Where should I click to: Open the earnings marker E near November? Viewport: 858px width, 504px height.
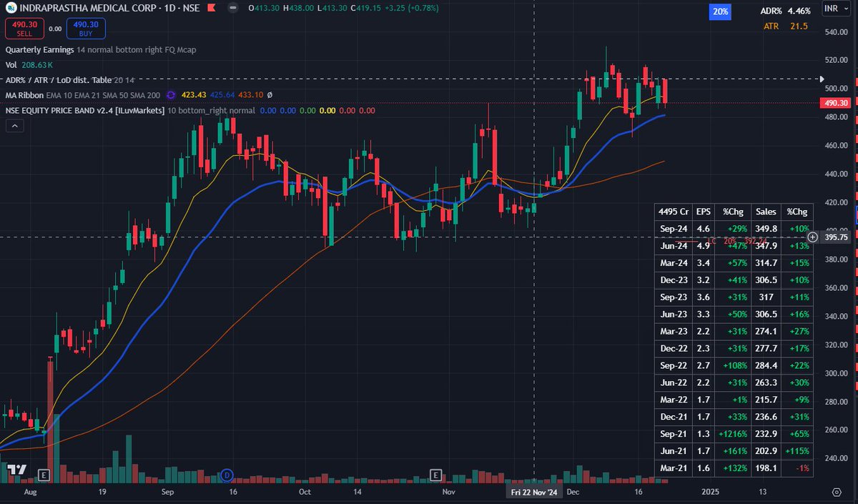[x=435, y=475]
